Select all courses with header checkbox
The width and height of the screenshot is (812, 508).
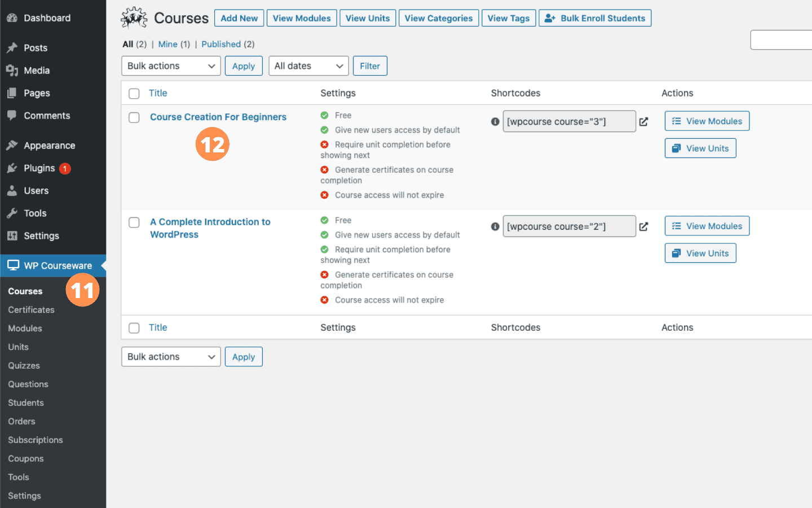click(x=134, y=94)
